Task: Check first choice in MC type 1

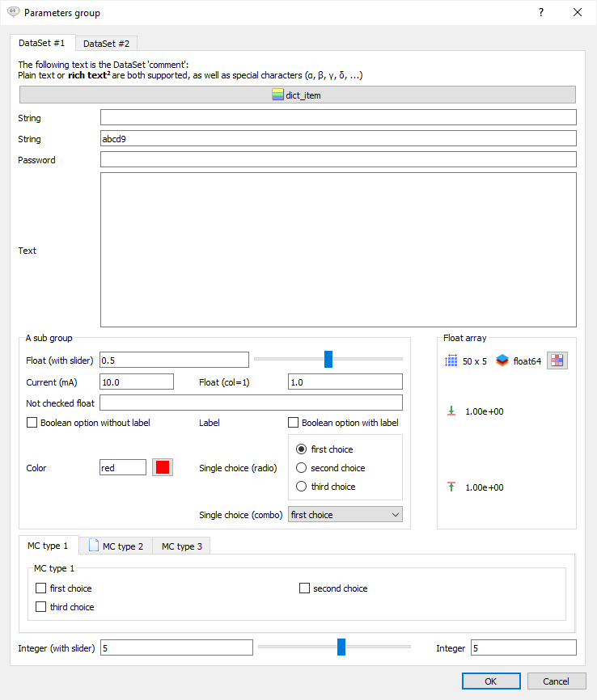Action: point(40,588)
